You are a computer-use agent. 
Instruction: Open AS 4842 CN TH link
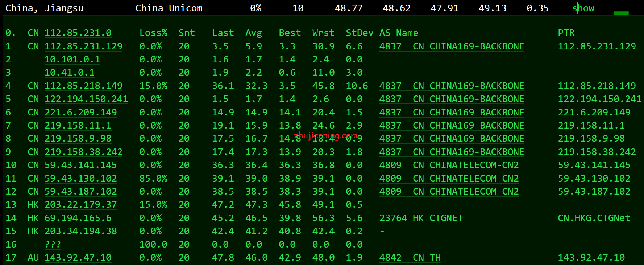coord(410,258)
